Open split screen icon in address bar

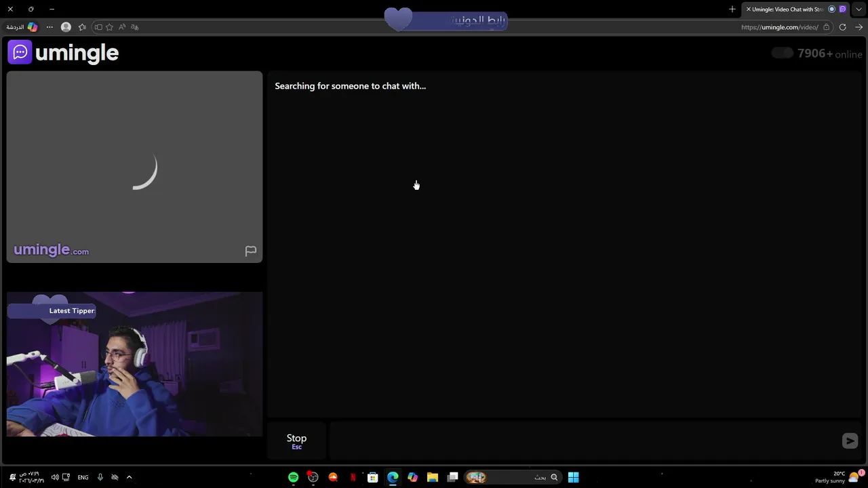pyautogui.click(x=98, y=27)
